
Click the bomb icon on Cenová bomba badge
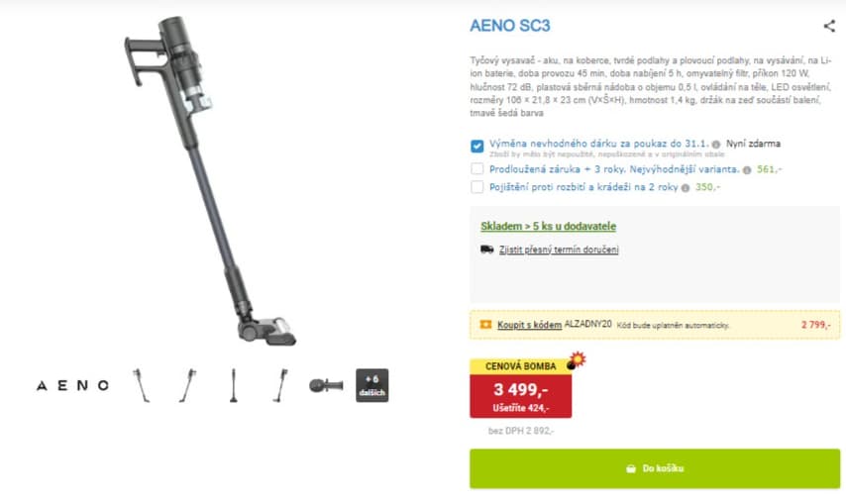576,360
